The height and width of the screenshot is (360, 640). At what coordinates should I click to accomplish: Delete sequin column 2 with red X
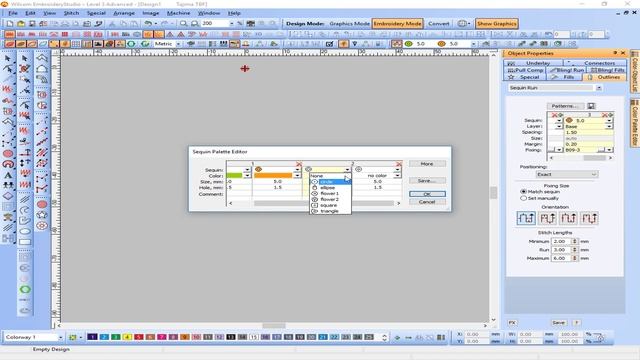pos(399,164)
